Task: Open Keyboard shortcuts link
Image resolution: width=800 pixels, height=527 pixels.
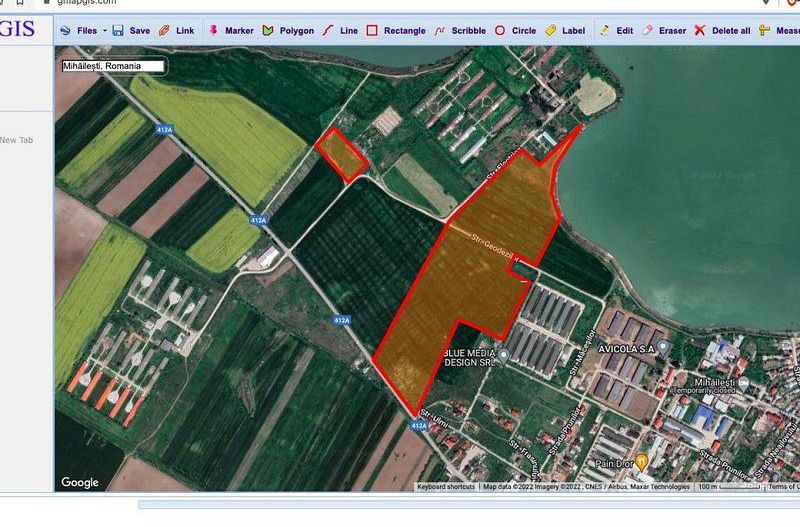Action: tap(446, 487)
